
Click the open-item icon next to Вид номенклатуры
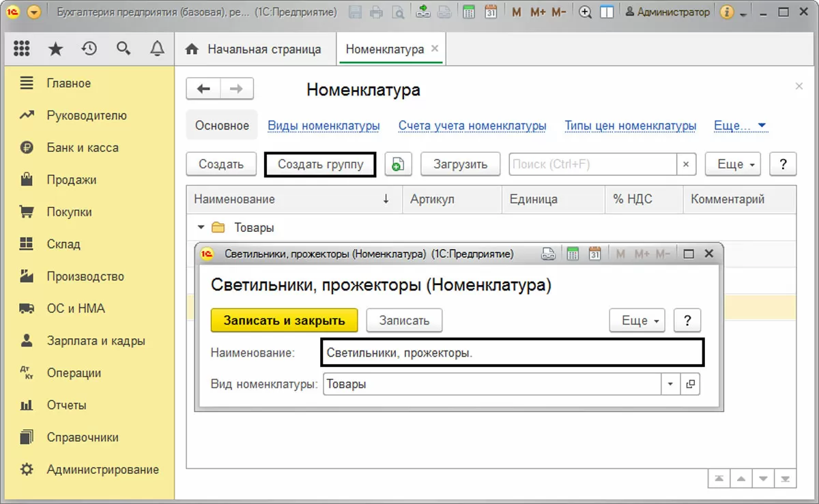[x=691, y=385]
